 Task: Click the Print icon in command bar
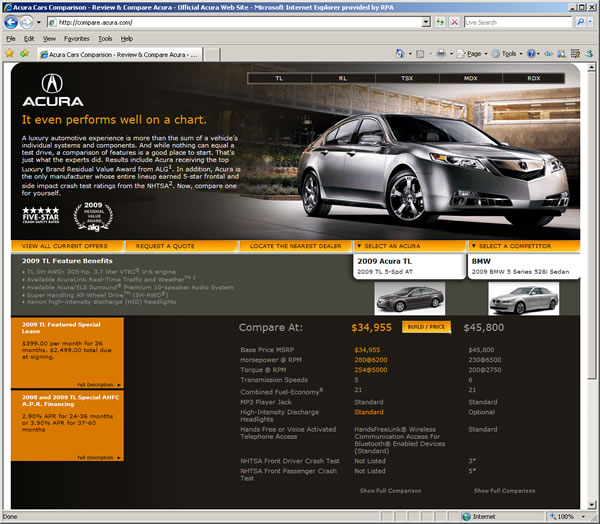pyautogui.click(x=441, y=53)
